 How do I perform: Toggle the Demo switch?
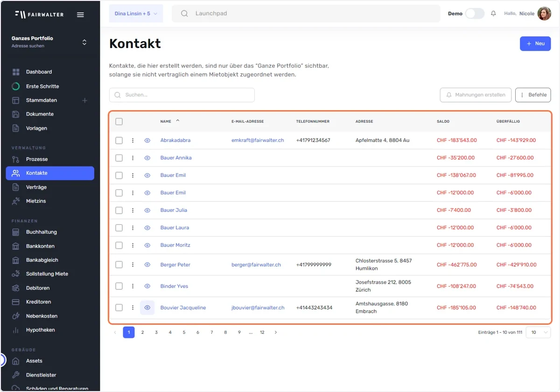[x=475, y=14]
